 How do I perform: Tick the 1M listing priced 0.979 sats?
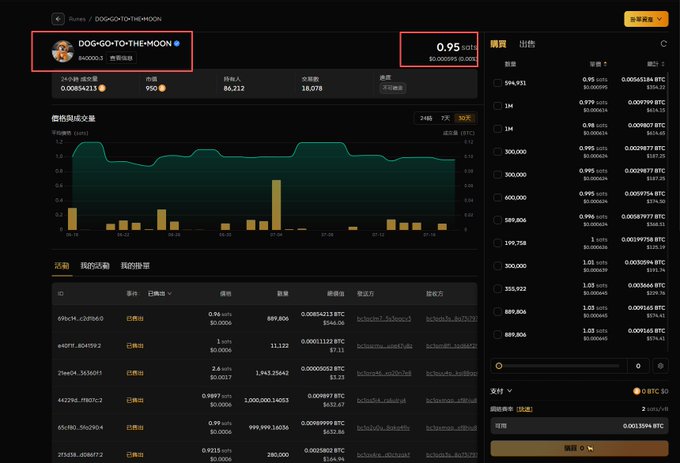pos(497,106)
